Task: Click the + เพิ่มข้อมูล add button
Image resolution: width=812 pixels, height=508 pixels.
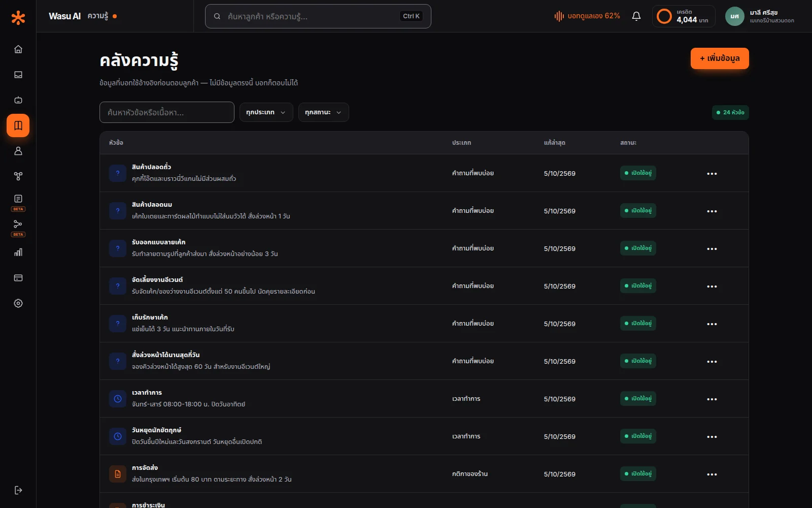Action: coord(720,58)
